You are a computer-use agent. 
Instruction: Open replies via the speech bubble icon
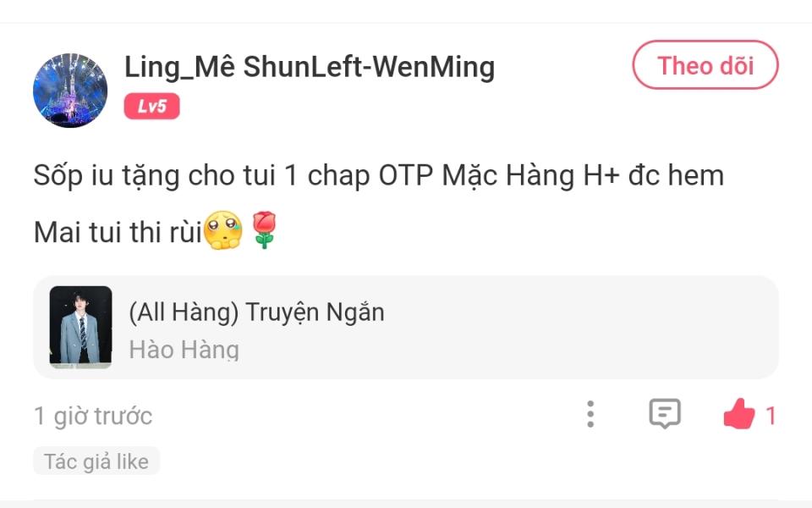click(x=665, y=414)
